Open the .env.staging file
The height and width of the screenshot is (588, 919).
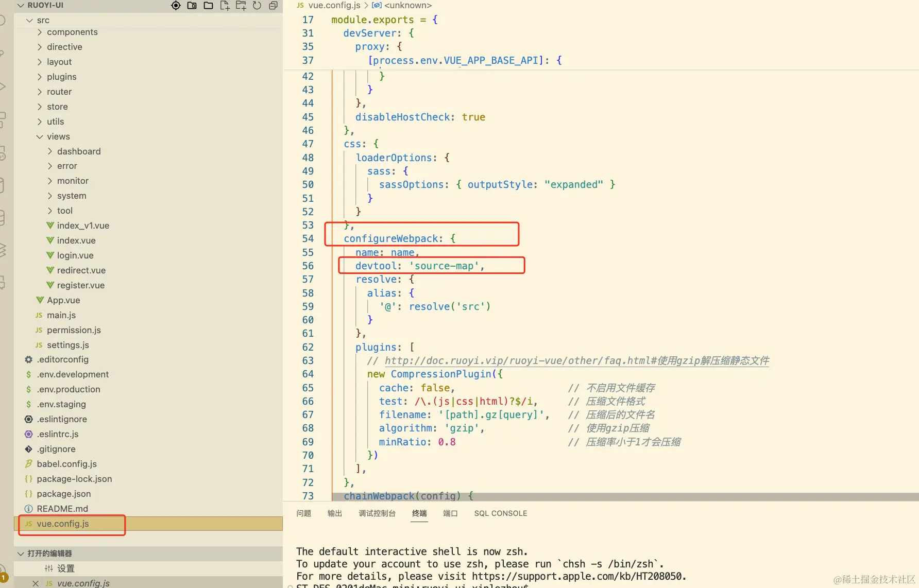[x=61, y=404]
